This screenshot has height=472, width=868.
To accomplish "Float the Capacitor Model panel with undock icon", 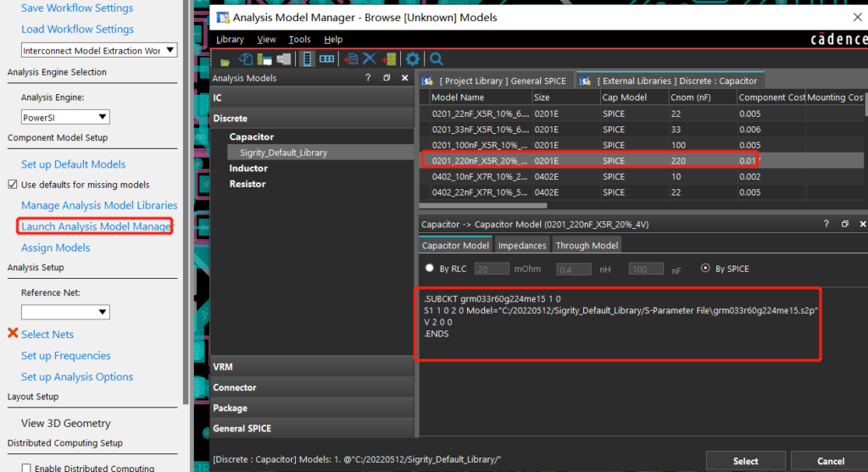I will pos(844,224).
